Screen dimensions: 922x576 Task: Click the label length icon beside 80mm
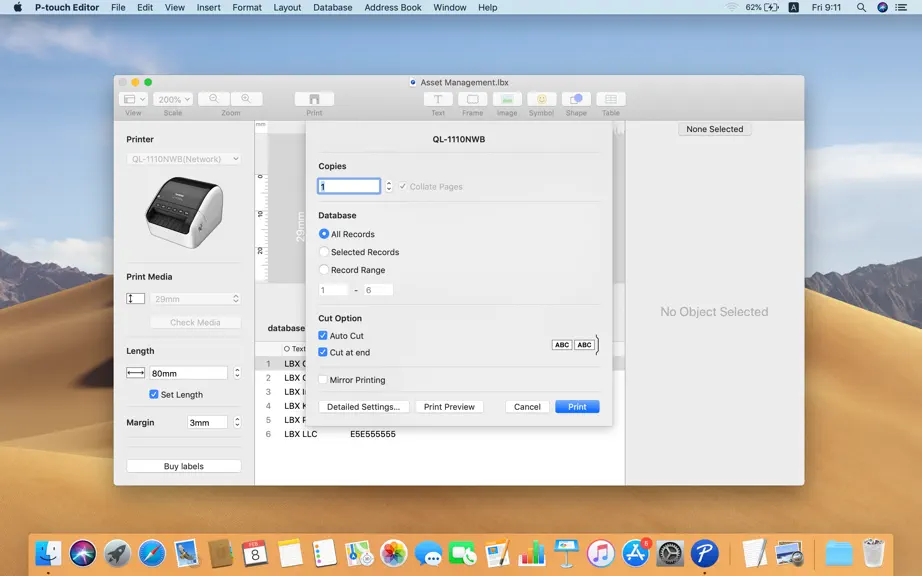coord(135,373)
